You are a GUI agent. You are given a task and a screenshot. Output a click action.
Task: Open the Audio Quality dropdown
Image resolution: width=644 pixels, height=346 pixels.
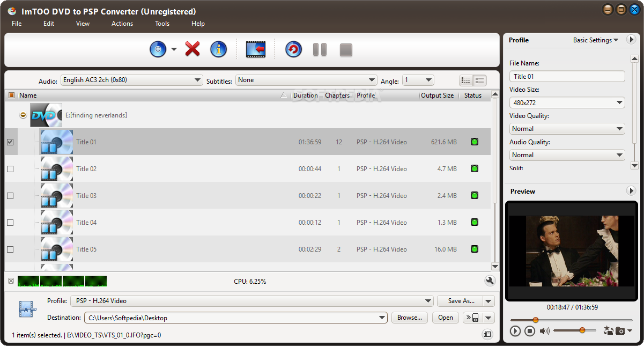(x=567, y=155)
